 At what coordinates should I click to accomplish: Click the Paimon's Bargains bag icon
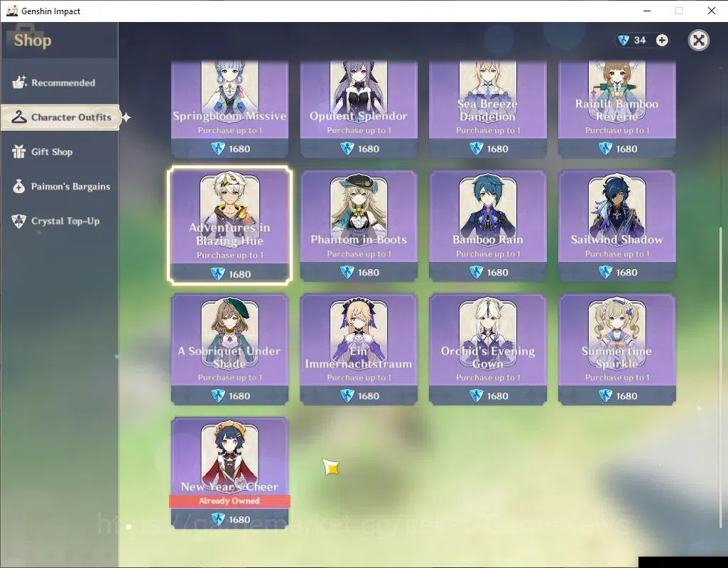[19, 186]
